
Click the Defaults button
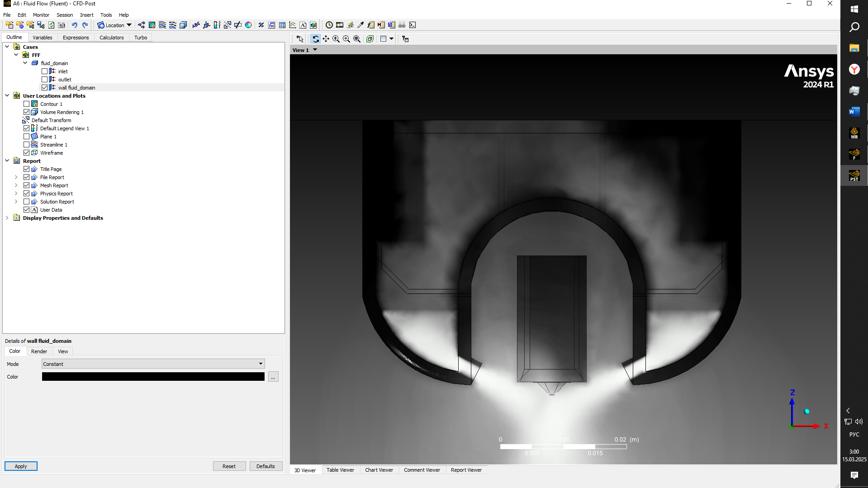(x=266, y=466)
